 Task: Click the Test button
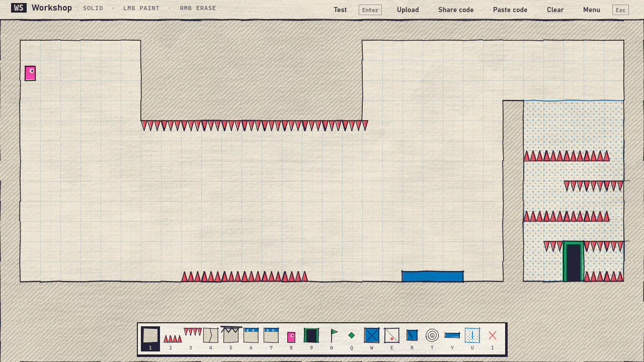pos(340,10)
